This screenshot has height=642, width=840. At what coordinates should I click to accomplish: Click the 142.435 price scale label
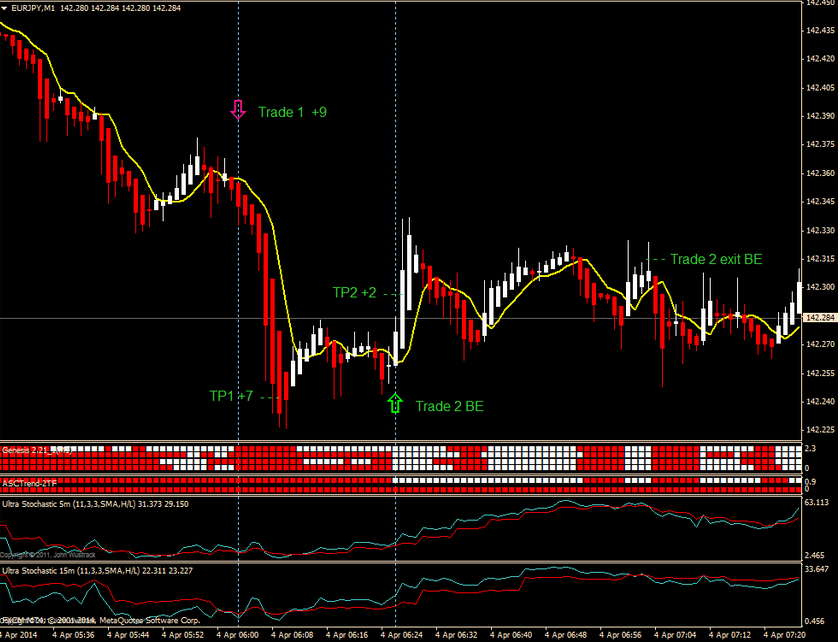(820, 31)
